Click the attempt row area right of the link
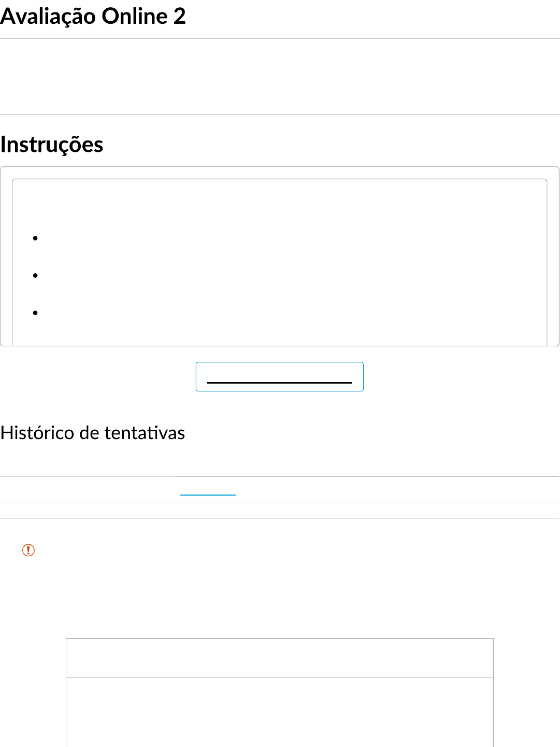The image size is (560, 747). [x=394, y=489]
